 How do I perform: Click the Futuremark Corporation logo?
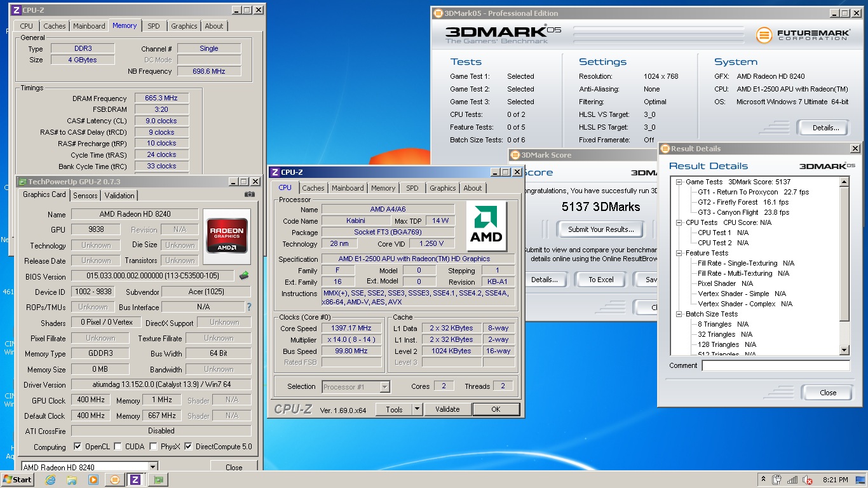[803, 34]
